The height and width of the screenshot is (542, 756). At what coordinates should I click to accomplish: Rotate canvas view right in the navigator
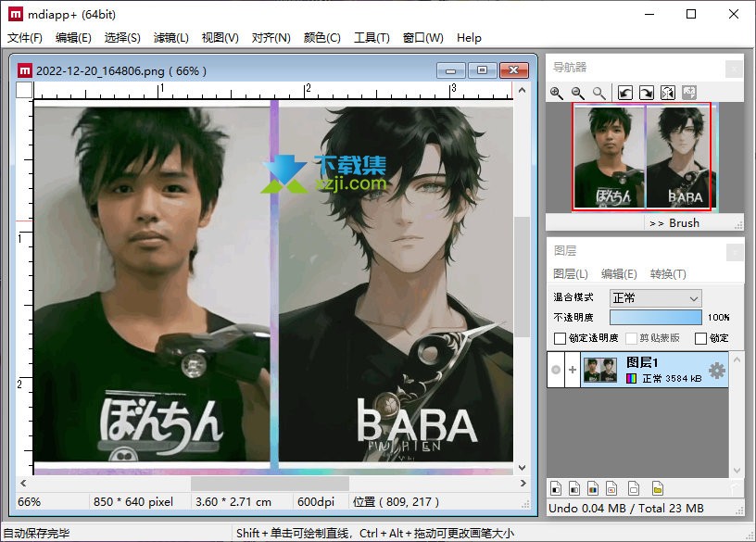pyautogui.click(x=647, y=93)
